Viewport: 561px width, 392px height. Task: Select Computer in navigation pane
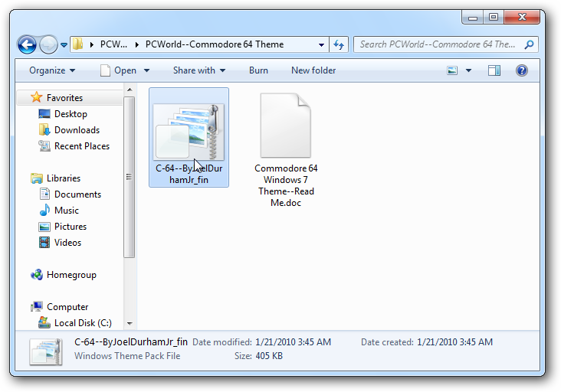tap(67, 306)
